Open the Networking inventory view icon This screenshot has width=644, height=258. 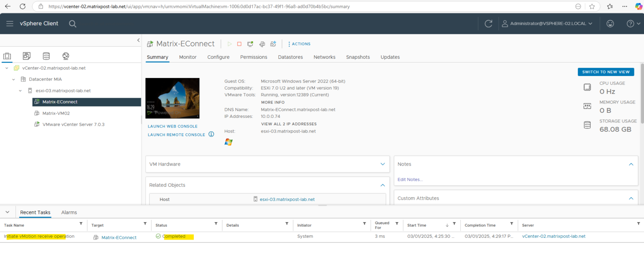coord(65,56)
